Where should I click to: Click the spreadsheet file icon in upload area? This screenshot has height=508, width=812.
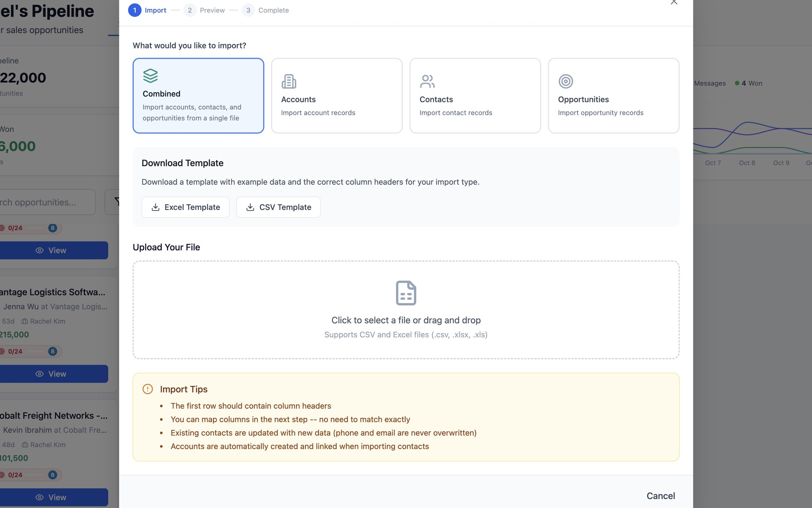pyautogui.click(x=406, y=293)
